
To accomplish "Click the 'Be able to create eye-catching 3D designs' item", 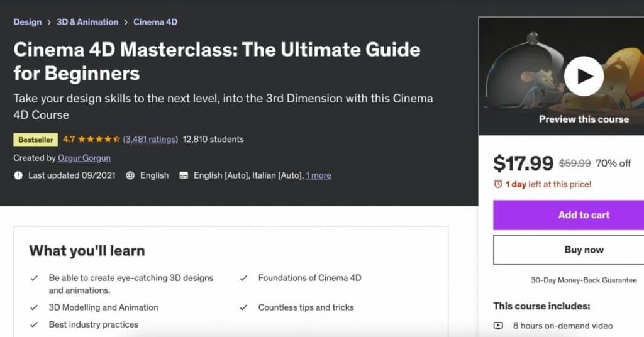I will [x=131, y=284].
